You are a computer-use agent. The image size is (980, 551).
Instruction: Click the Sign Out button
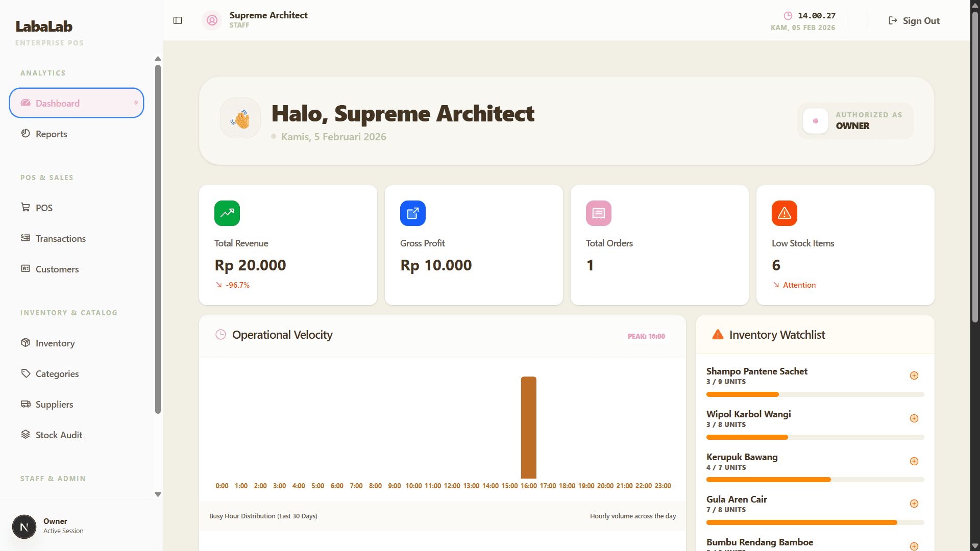coord(914,20)
